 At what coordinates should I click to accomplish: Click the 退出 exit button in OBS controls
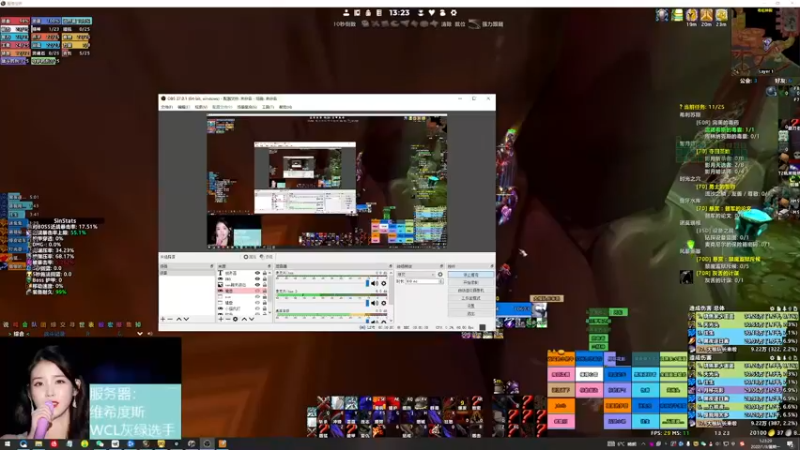point(471,313)
